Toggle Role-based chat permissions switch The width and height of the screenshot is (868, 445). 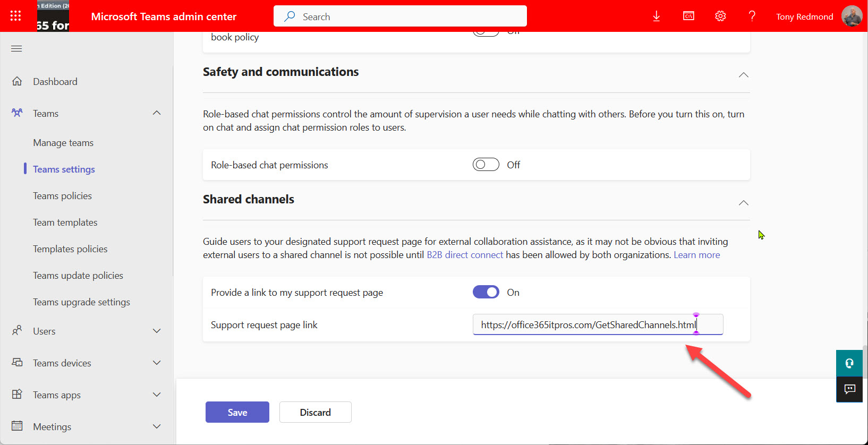point(486,165)
